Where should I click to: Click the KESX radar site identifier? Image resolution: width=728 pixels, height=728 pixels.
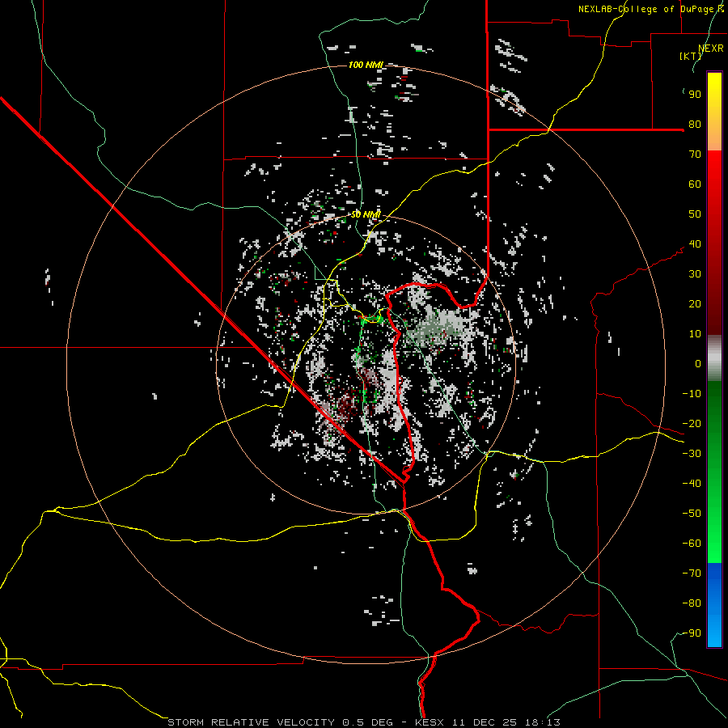pos(430,722)
